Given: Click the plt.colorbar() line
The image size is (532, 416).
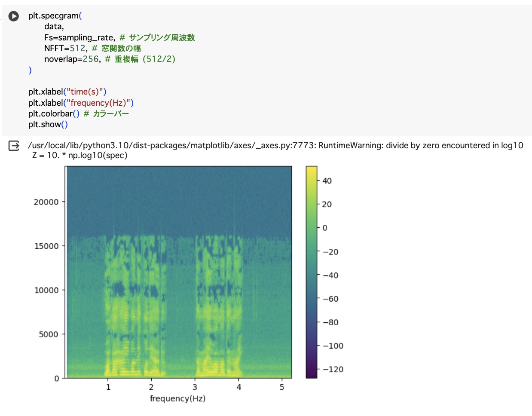Looking at the screenshot, I should 54,114.
